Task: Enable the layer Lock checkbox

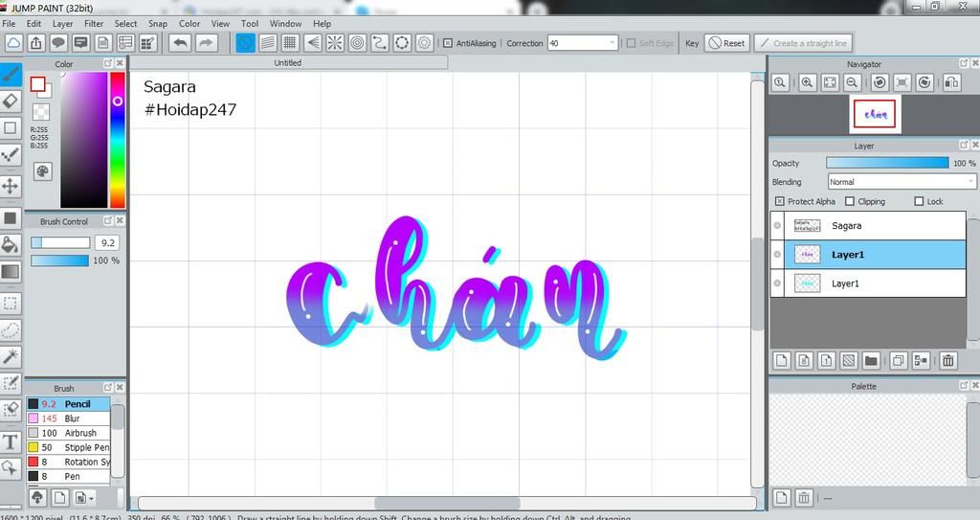Action: pos(919,201)
